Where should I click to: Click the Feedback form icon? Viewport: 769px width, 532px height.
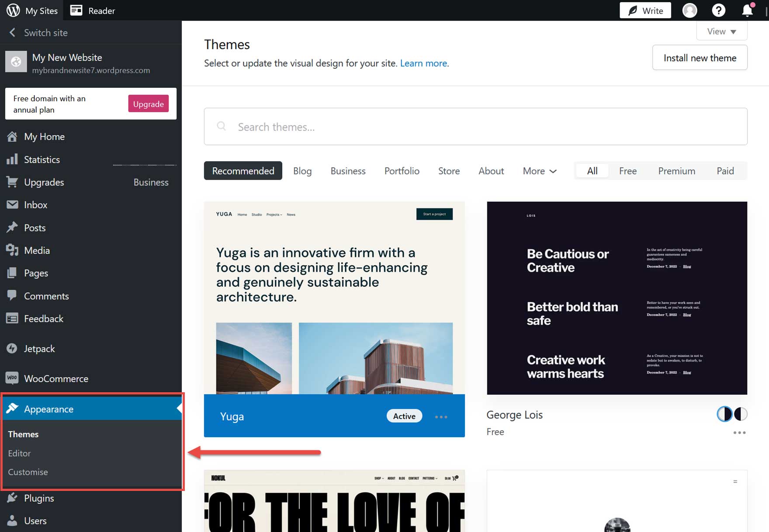12,318
